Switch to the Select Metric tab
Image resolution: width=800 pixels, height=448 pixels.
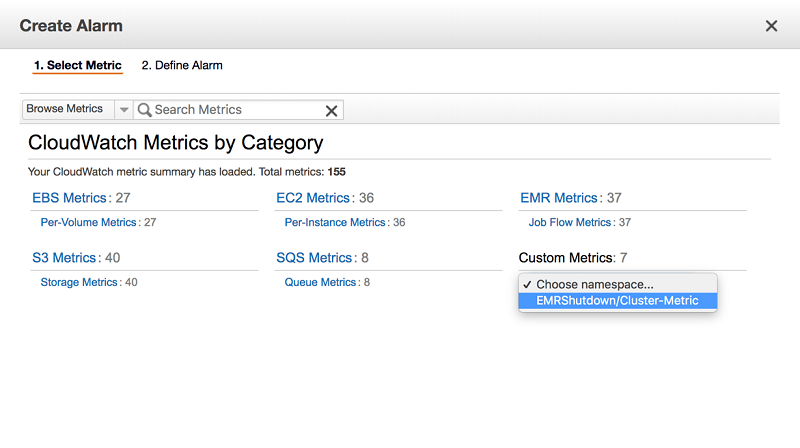tap(78, 65)
